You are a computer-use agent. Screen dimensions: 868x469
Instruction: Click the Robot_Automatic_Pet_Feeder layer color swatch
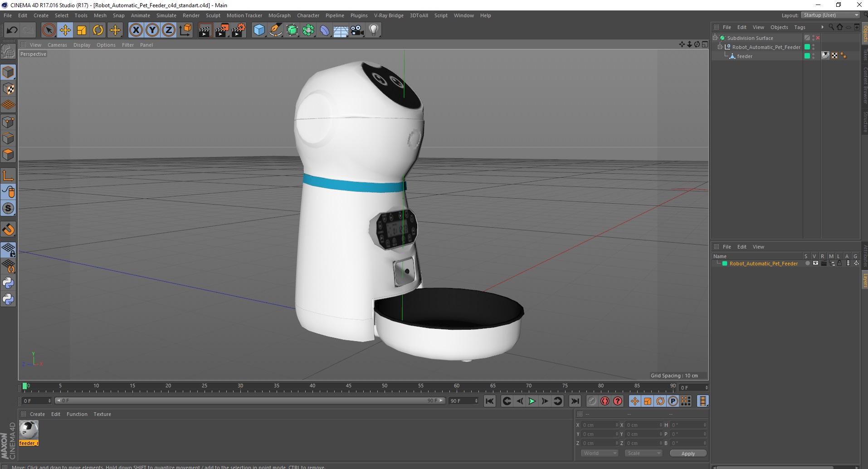[x=725, y=264]
